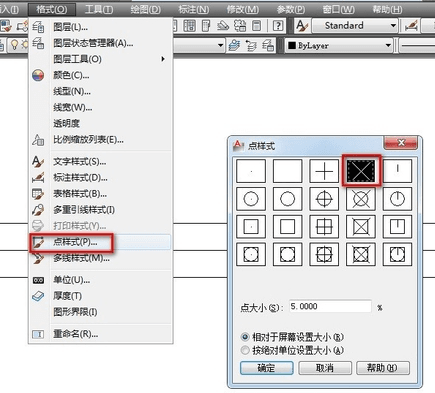435x393 pixels.
Task: Select the circle with center dot point style
Action: click(x=251, y=199)
